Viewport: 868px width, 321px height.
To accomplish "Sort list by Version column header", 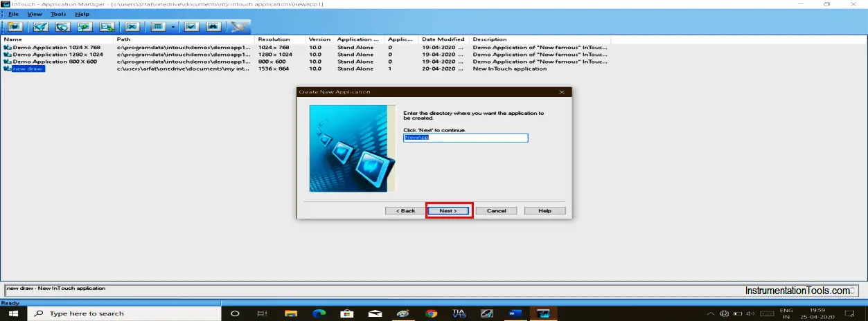I will 320,39.
